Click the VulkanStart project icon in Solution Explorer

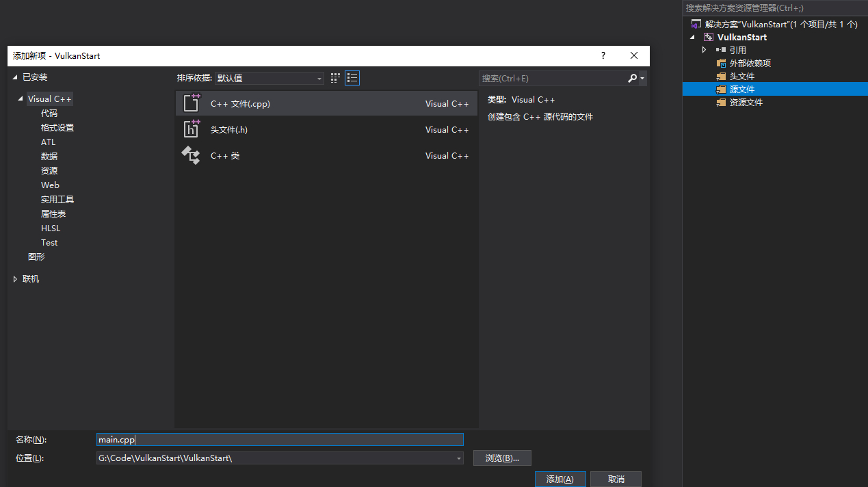pos(709,37)
